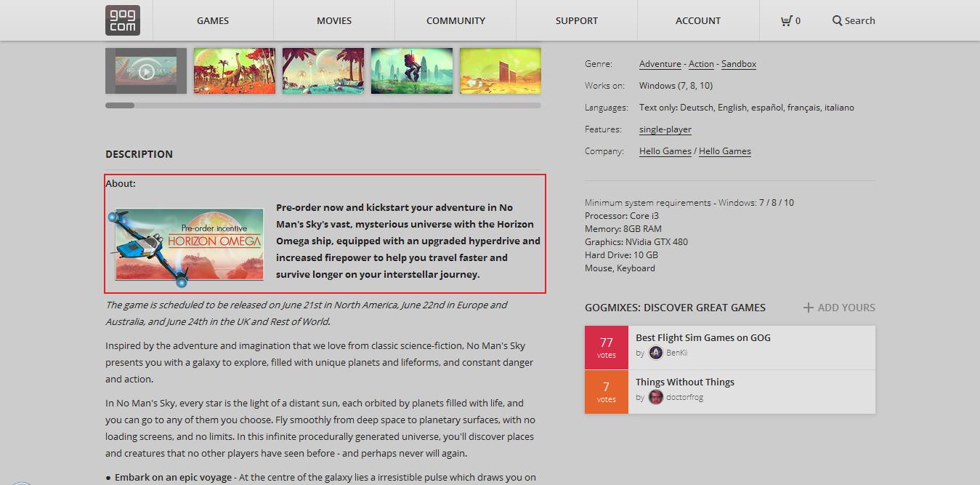Click doctorfrog's avatar icon
Viewport: 980px width, 485px height.
click(656, 397)
